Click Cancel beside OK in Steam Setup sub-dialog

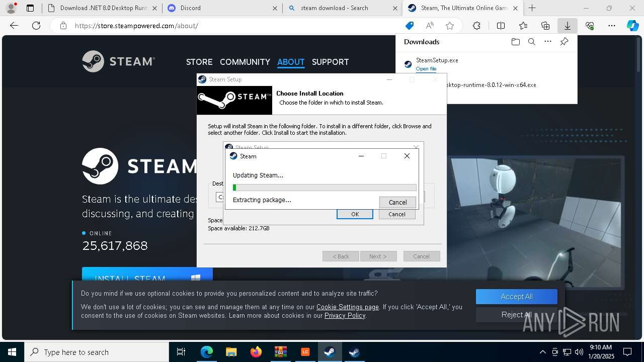coord(397,214)
